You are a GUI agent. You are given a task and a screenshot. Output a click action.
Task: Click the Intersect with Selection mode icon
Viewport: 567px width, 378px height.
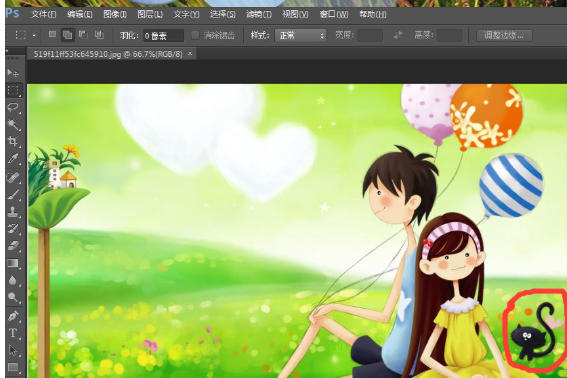click(x=99, y=35)
